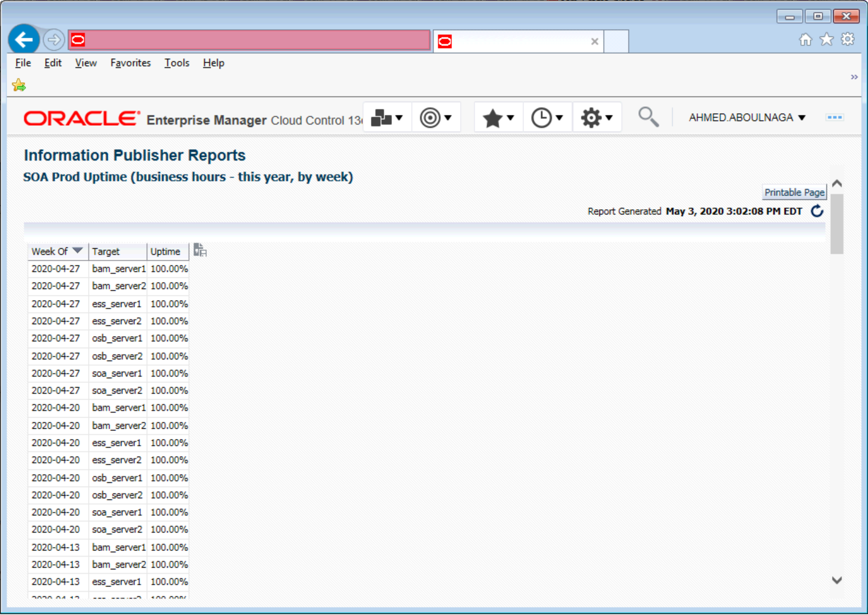Image resolution: width=868 pixels, height=615 pixels.
Task: Click the Uptime column header
Action: (x=165, y=251)
